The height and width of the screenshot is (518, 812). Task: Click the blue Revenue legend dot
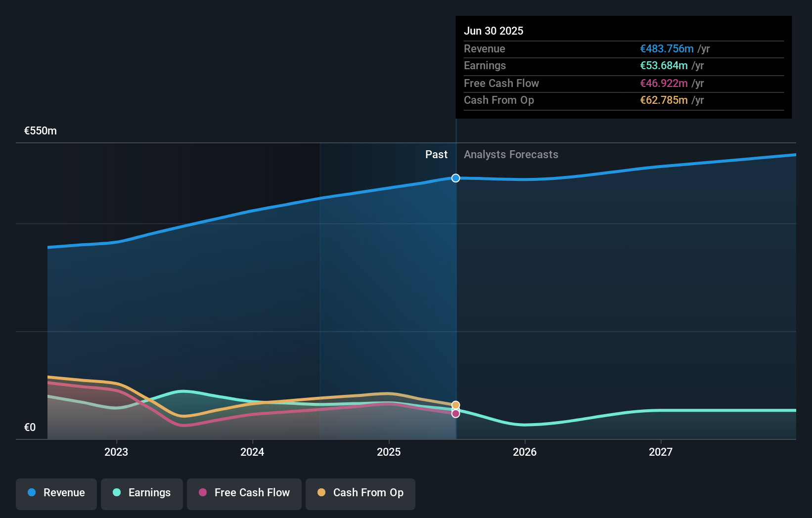click(x=31, y=493)
